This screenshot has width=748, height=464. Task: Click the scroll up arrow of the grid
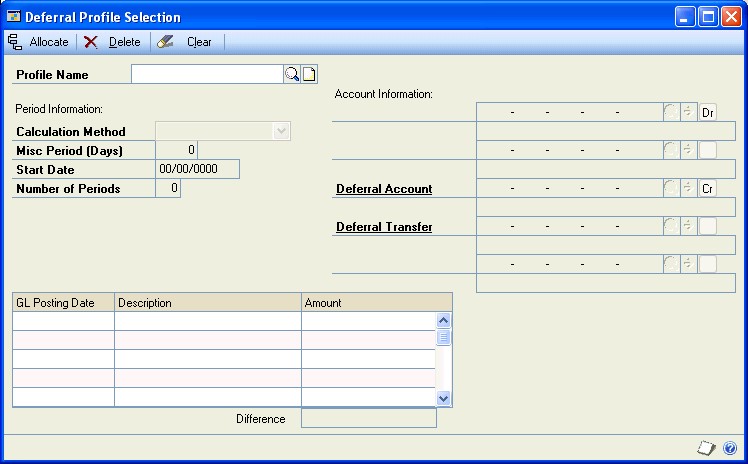tap(444, 320)
